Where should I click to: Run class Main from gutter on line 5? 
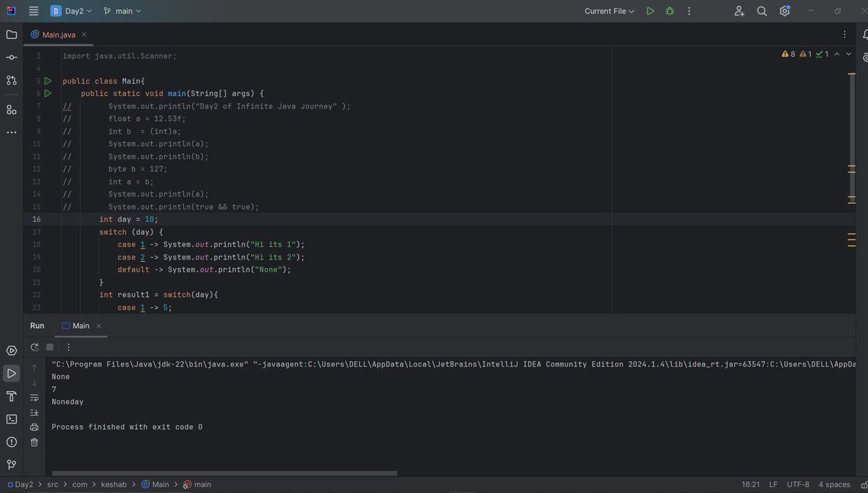point(48,81)
